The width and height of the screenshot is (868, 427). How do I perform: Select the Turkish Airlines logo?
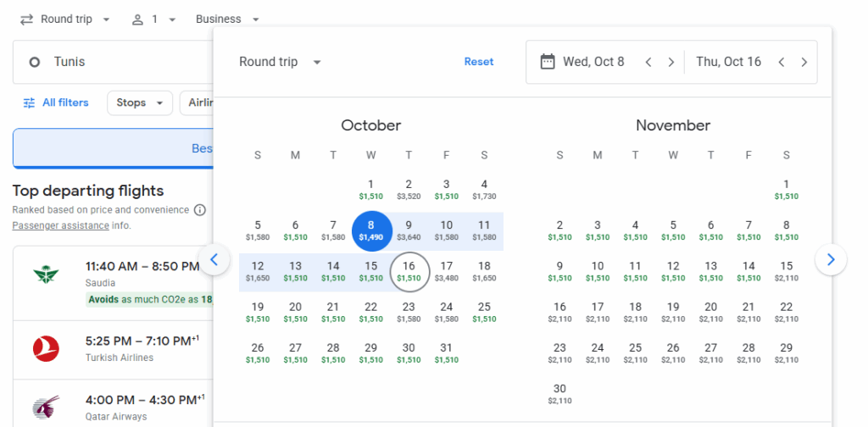coord(46,349)
